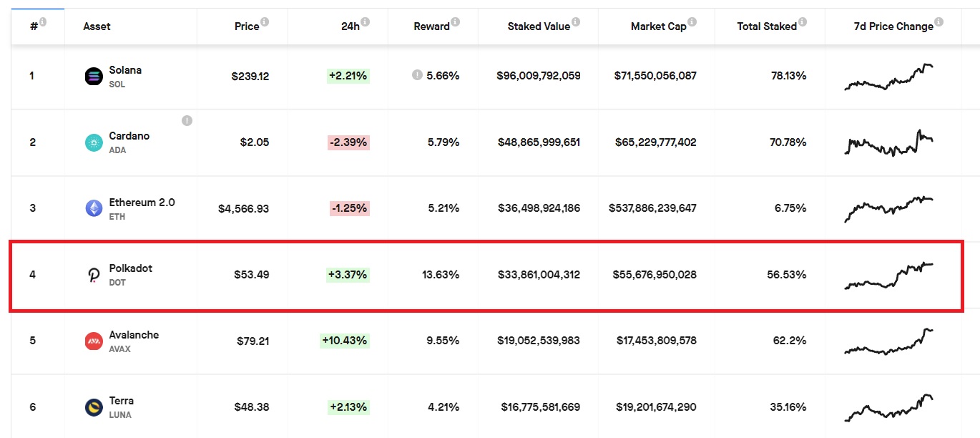Click the info icon above Cardano's name
The width and height of the screenshot is (980, 438).
pos(187,120)
